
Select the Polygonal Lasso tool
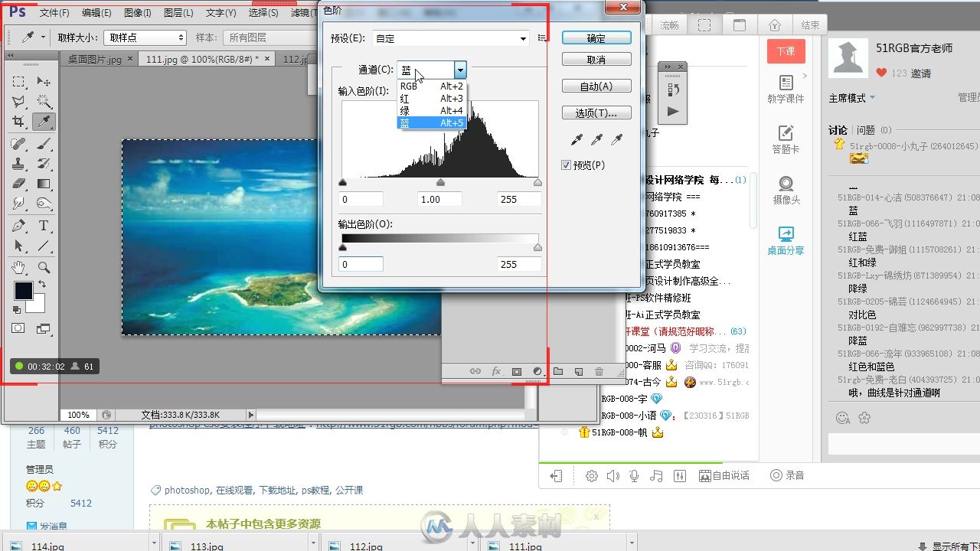[x=19, y=102]
